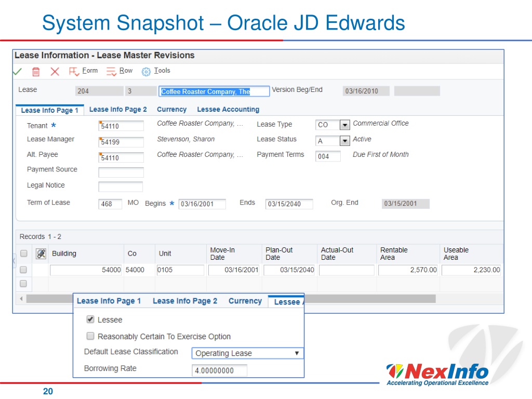Click the red X cancel icon
532x399 pixels.
[x=55, y=72]
